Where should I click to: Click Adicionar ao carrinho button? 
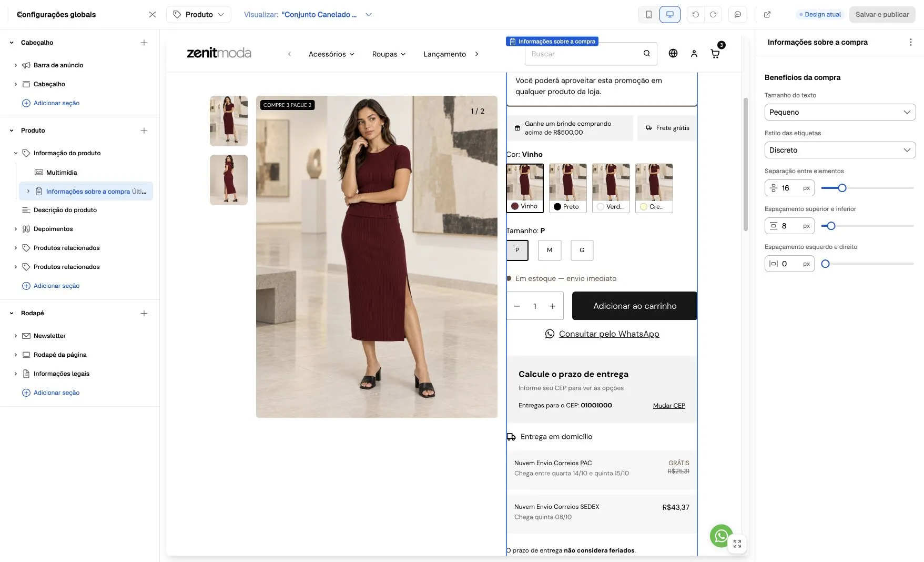634,306
